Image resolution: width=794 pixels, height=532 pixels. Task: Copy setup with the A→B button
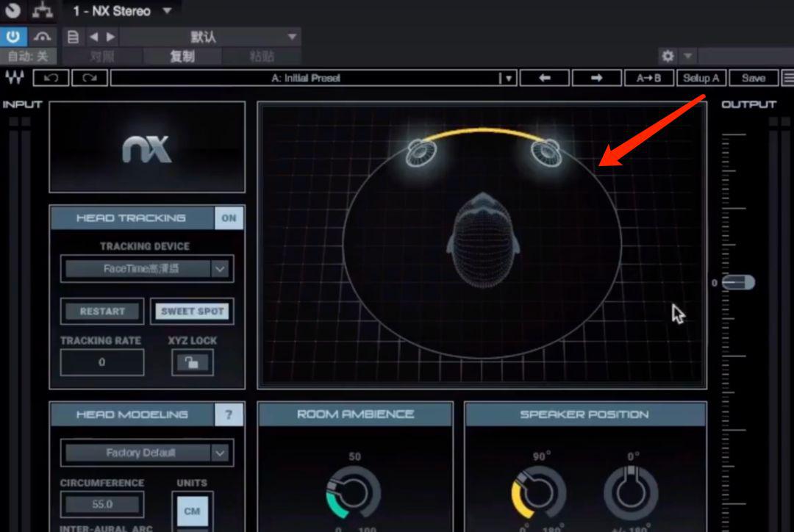click(x=648, y=78)
